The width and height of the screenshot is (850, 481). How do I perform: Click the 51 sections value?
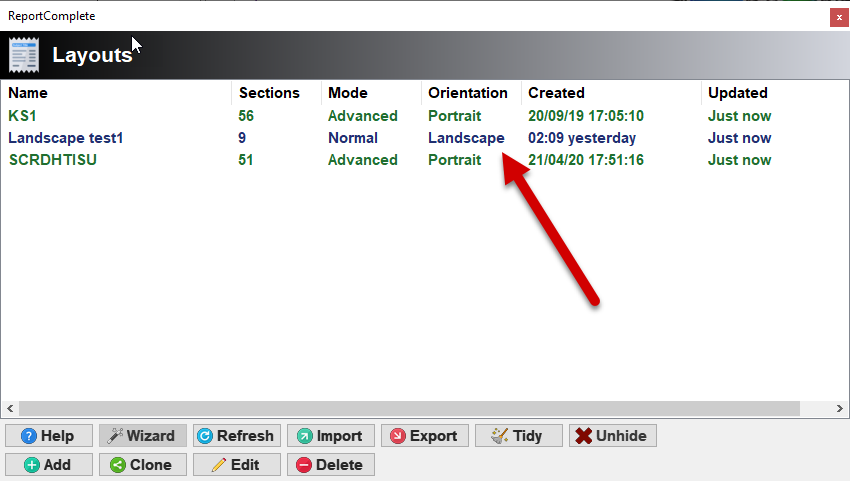pos(246,160)
